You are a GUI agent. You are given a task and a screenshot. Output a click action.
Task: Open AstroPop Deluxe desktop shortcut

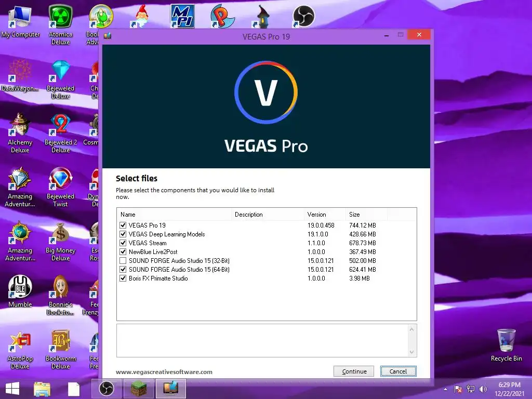click(20, 350)
